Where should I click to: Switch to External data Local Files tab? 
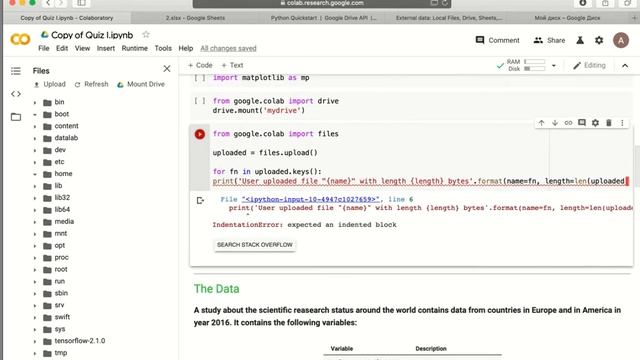click(449, 18)
